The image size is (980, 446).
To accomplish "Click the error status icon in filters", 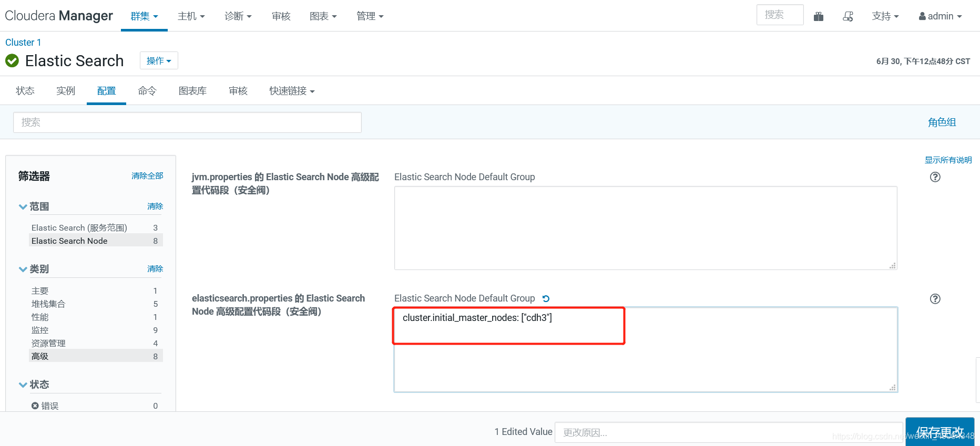I will tap(35, 406).
